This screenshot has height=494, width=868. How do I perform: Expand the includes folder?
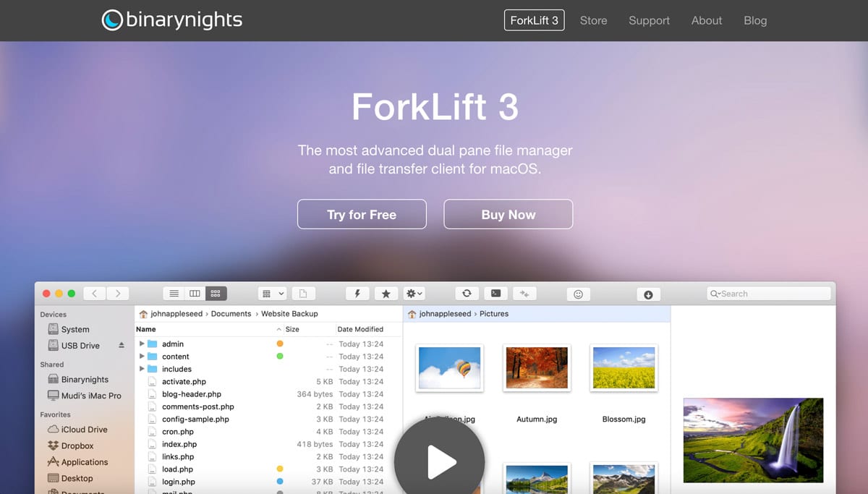[x=142, y=369]
